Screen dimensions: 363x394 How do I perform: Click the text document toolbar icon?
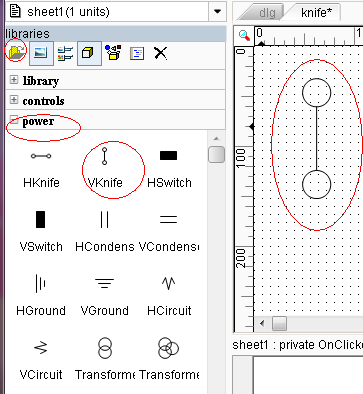pyautogui.click(x=137, y=53)
